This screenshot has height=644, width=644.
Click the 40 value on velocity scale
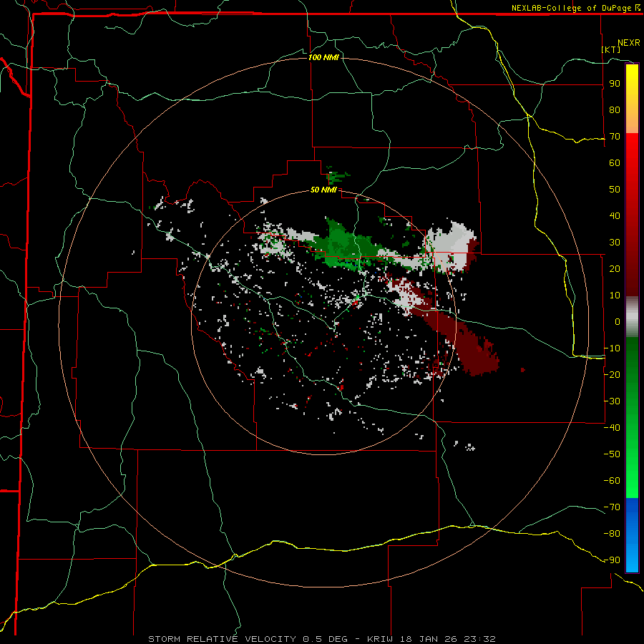[615, 215]
